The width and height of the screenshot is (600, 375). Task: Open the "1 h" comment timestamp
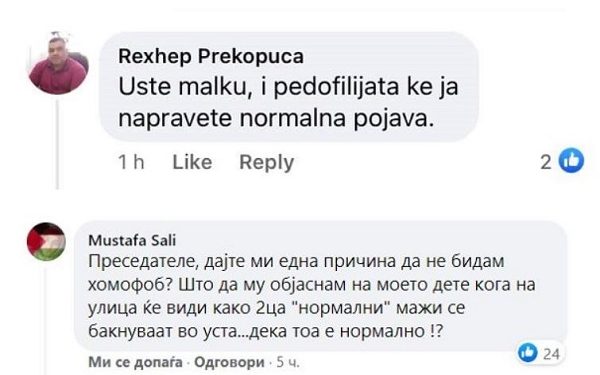click(131, 162)
